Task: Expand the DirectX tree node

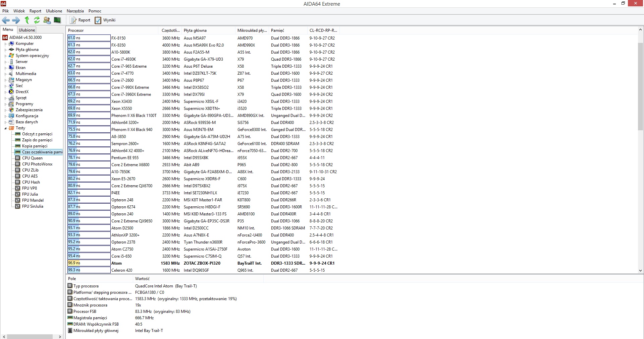Action: 5,92
